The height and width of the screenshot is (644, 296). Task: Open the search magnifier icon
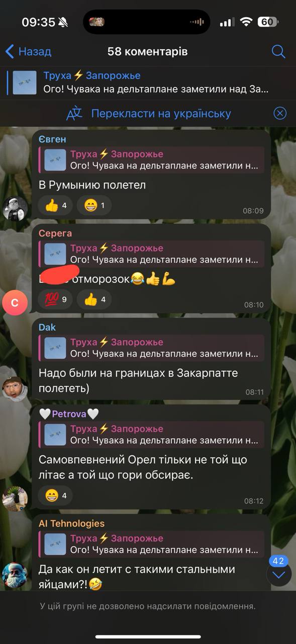tap(278, 51)
